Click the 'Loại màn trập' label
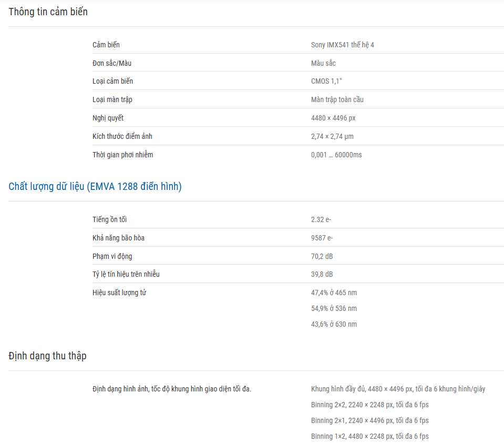The image size is (504, 443). pos(112,99)
